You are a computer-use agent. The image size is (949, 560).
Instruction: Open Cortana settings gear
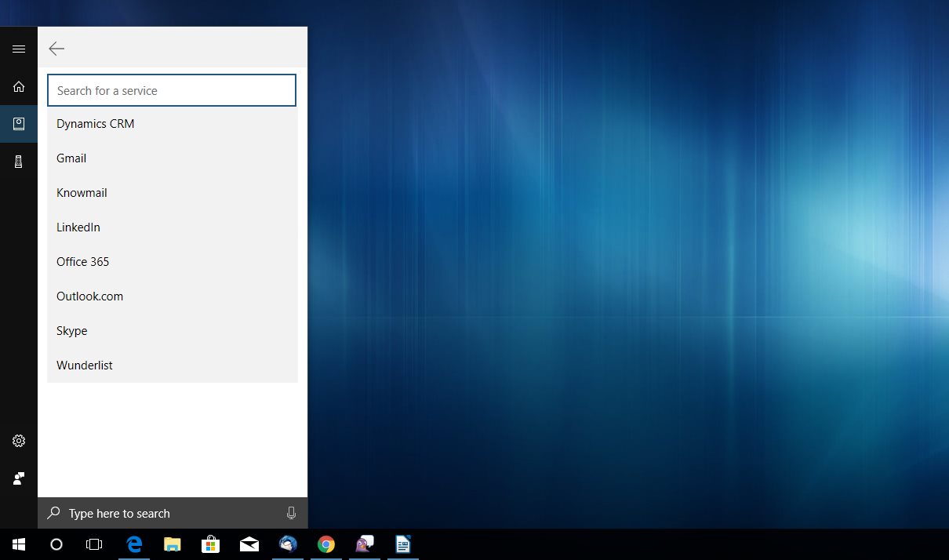click(x=18, y=441)
